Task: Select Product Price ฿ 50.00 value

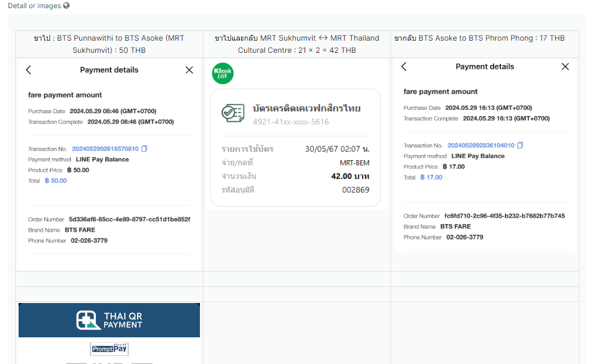Action: tap(78, 170)
